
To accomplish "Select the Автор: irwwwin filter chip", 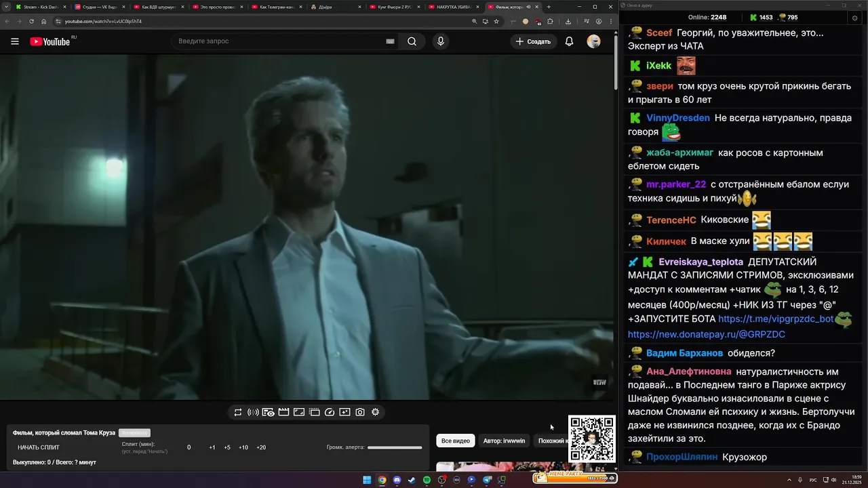I will 504,441.
